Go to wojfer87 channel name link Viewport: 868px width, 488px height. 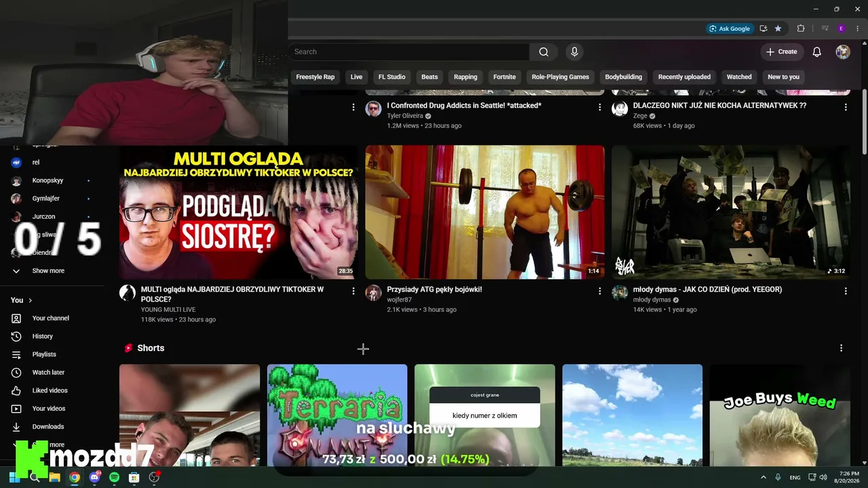coord(399,300)
